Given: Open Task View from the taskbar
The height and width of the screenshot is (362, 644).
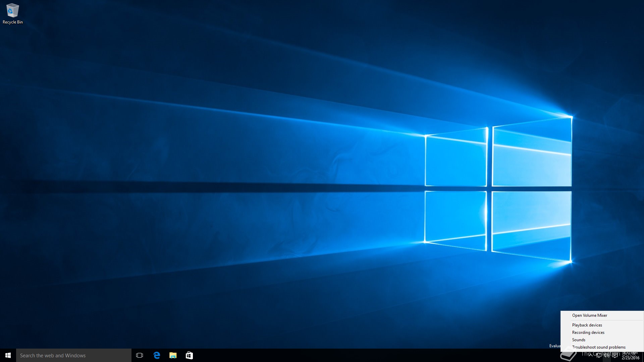Looking at the screenshot, I should 140,355.
